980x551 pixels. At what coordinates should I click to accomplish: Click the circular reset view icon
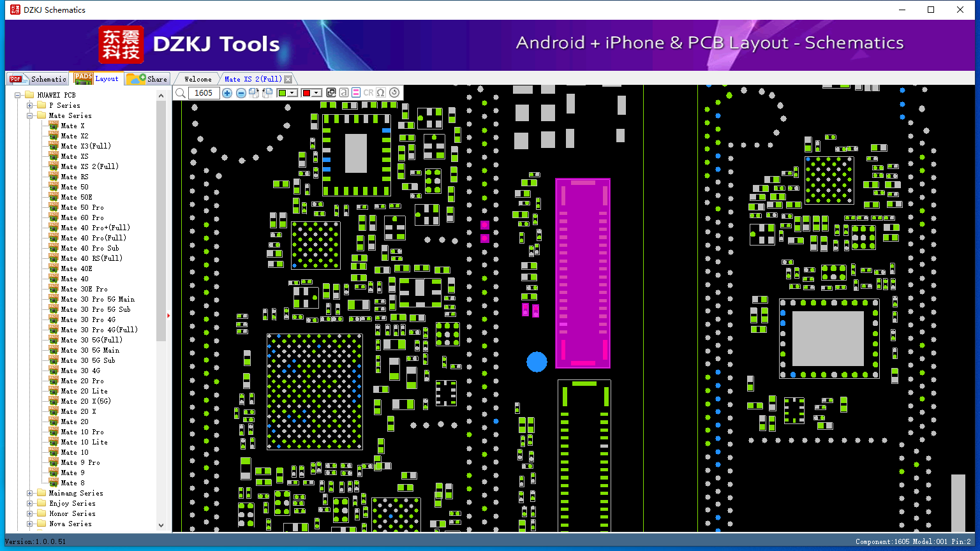point(394,93)
